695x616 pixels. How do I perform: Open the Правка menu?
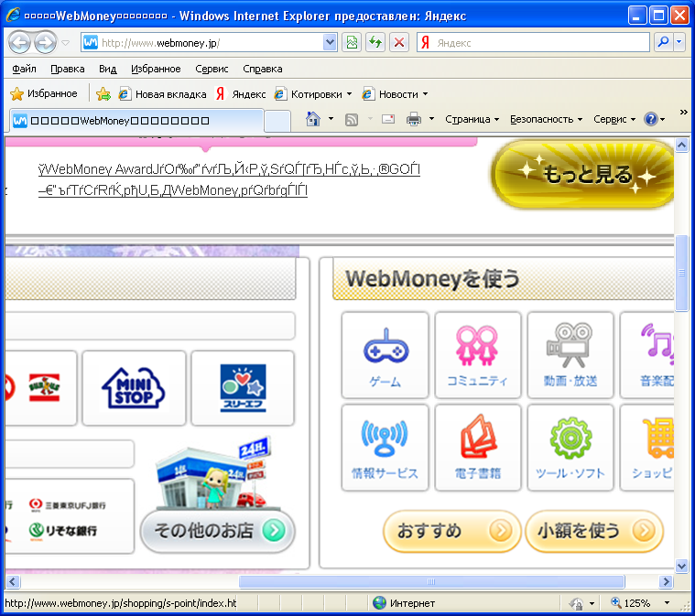tap(68, 69)
